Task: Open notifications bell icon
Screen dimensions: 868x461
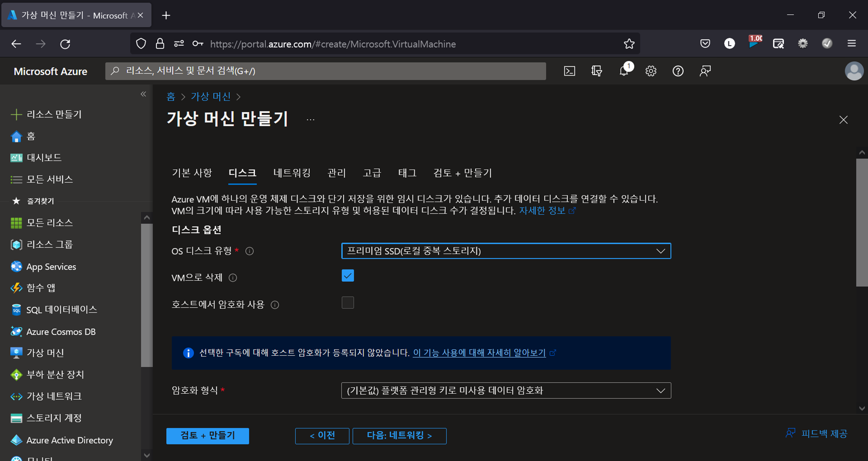Action: point(624,71)
